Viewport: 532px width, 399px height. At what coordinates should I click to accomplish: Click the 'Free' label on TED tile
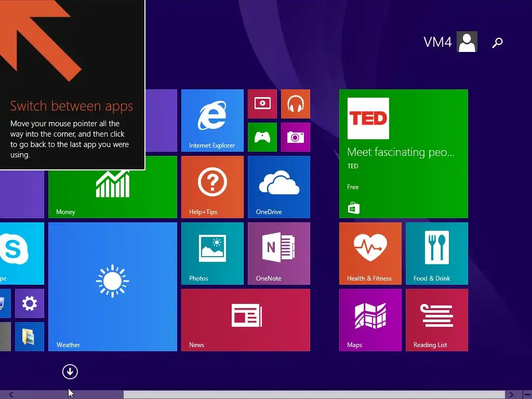click(x=353, y=187)
